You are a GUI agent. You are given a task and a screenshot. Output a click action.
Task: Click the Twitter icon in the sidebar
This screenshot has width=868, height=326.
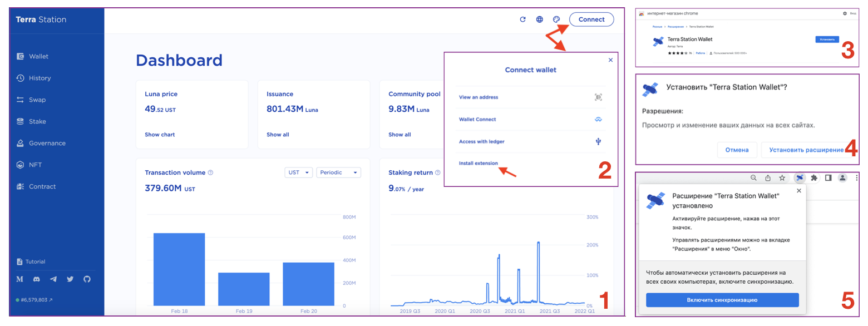point(70,279)
